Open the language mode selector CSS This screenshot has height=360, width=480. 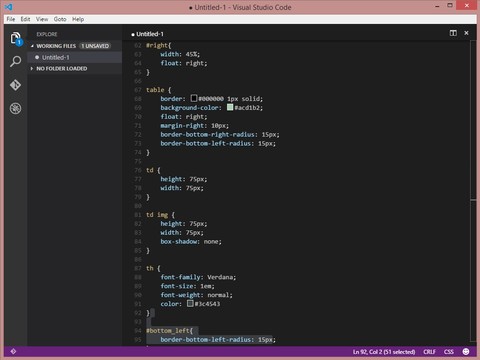tap(449, 352)
